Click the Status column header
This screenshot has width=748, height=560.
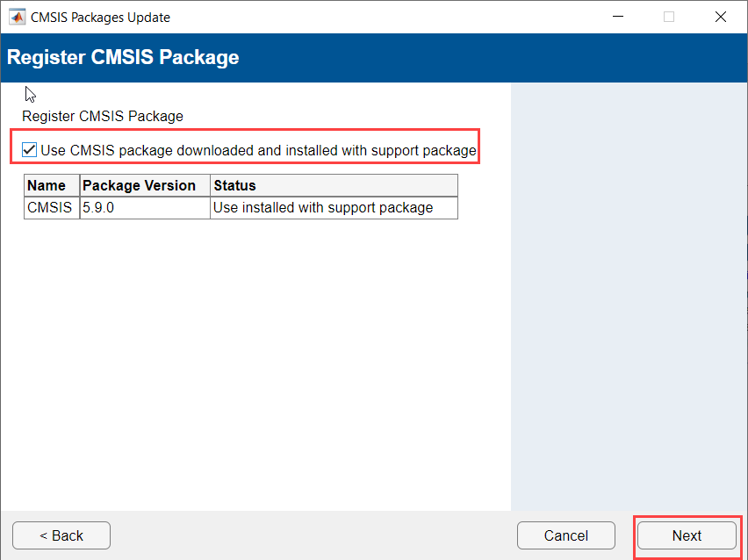point(234,185)
